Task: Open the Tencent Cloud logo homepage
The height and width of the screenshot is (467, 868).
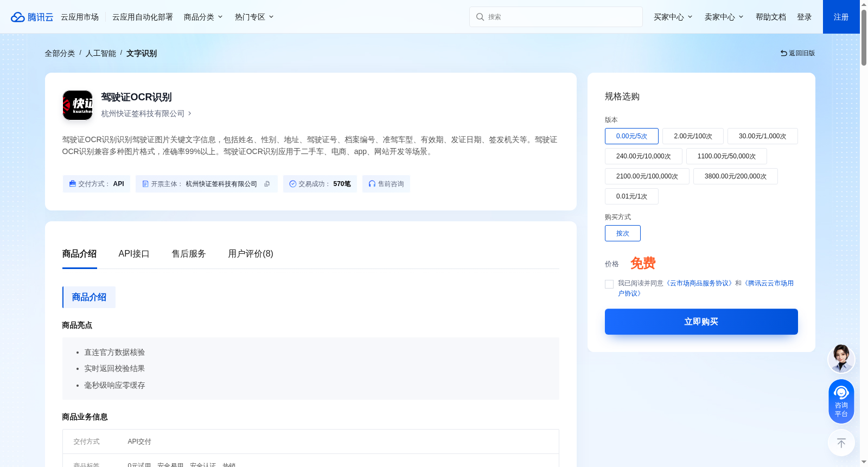Action: click(x=32, y=17)
